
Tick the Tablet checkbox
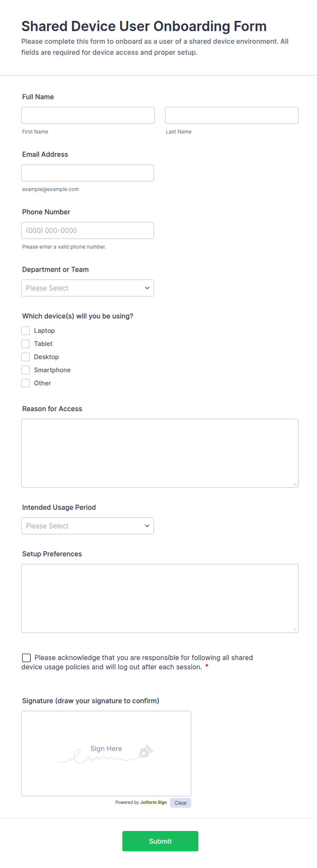point(26,344)
